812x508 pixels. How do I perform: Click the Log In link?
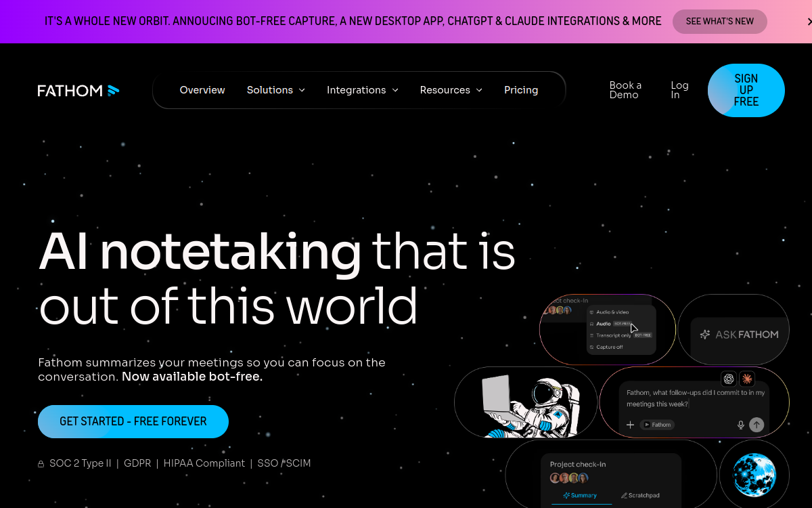pyautogui.click(x=679, y=90)
